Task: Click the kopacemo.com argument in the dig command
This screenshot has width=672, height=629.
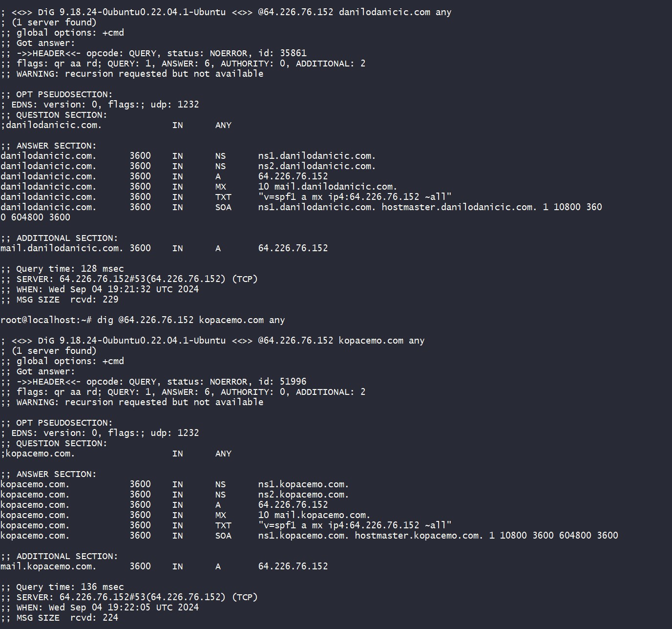Action: [x=231, y=320]
